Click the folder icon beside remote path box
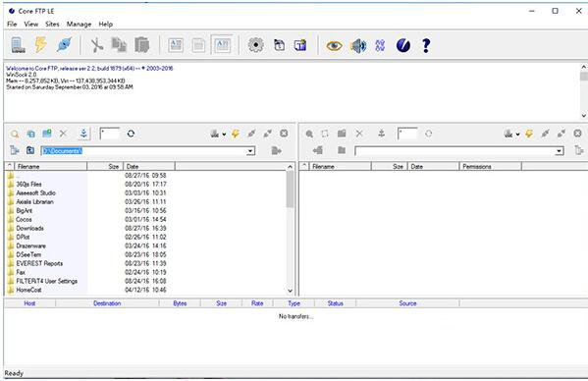Viewport: 588px width, 381px height. [x=342, y=150]
